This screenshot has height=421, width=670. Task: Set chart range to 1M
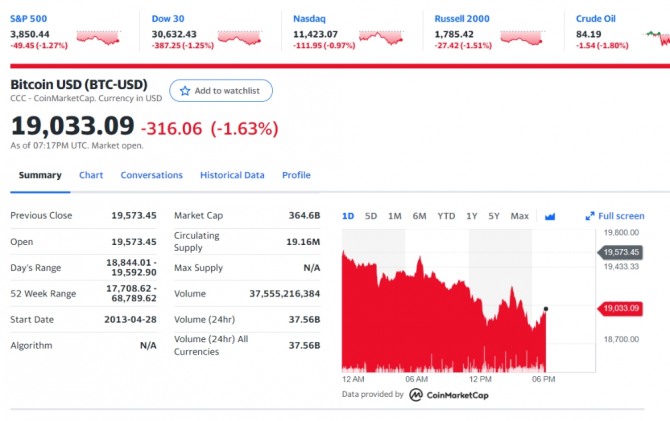[394, 216]
